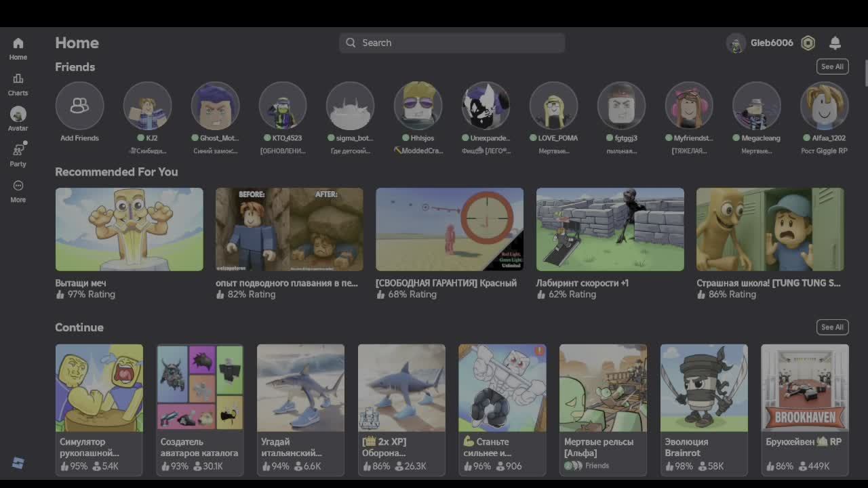The height and width of the screenshot is (488, 868).
Task: Open the Вытащи меч game thumbnail
Action: (129, 230)
